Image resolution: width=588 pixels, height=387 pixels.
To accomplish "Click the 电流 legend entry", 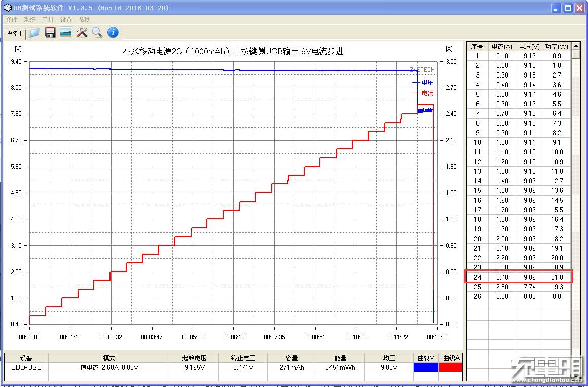I will coord(423,93).
